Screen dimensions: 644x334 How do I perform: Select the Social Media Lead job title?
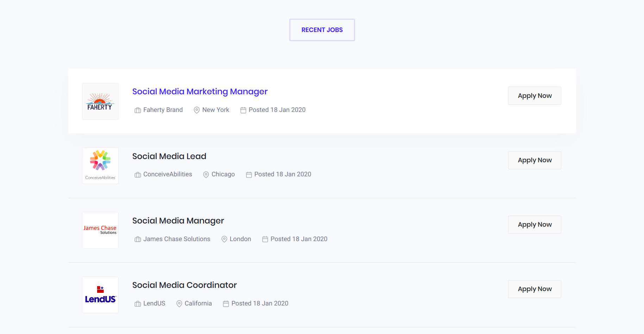coord(169,156)
